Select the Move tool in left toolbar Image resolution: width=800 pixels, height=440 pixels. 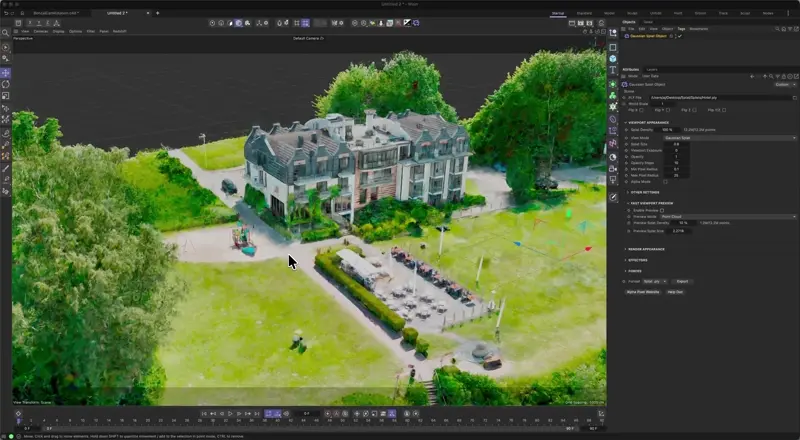pos(6,73)
